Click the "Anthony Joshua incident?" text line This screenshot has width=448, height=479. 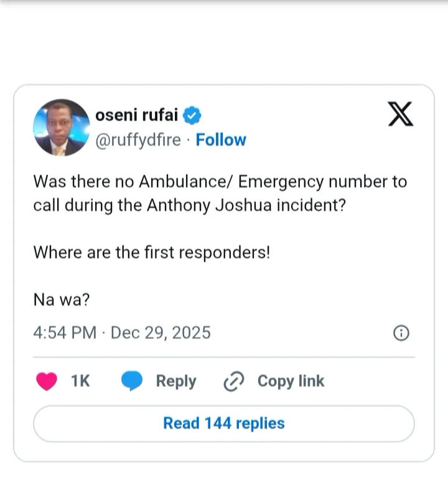190,206
